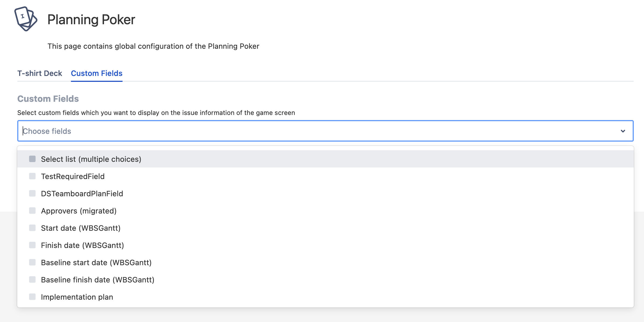This screenshot has height=322, width=644.
Task: Switch to the T-shirt Deck tab
Action: coord(40,73)
